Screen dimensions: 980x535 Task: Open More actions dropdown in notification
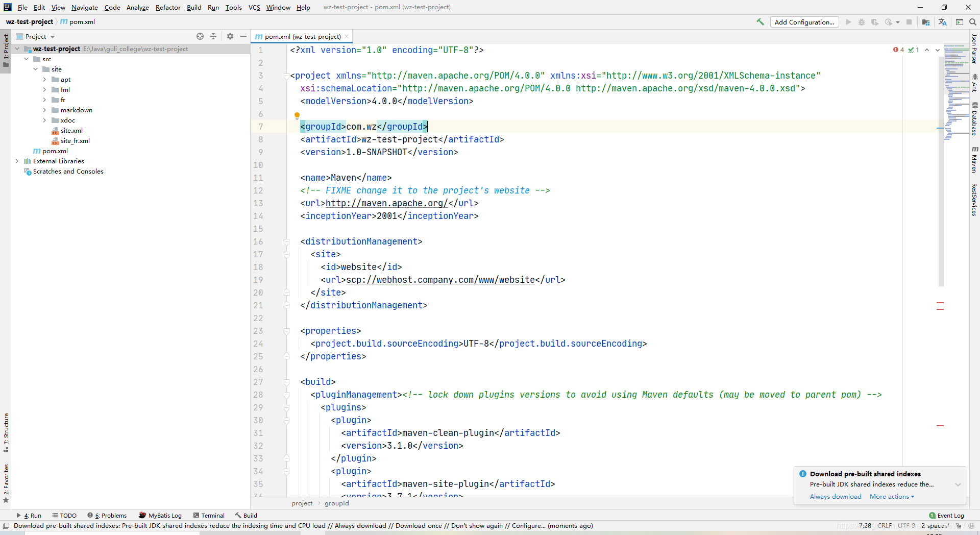892,497
